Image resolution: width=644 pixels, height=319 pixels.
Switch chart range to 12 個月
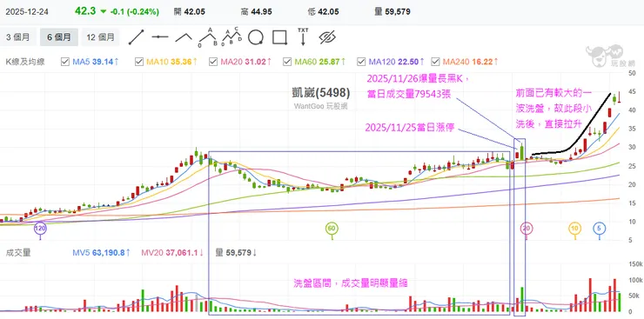(101, 37)
